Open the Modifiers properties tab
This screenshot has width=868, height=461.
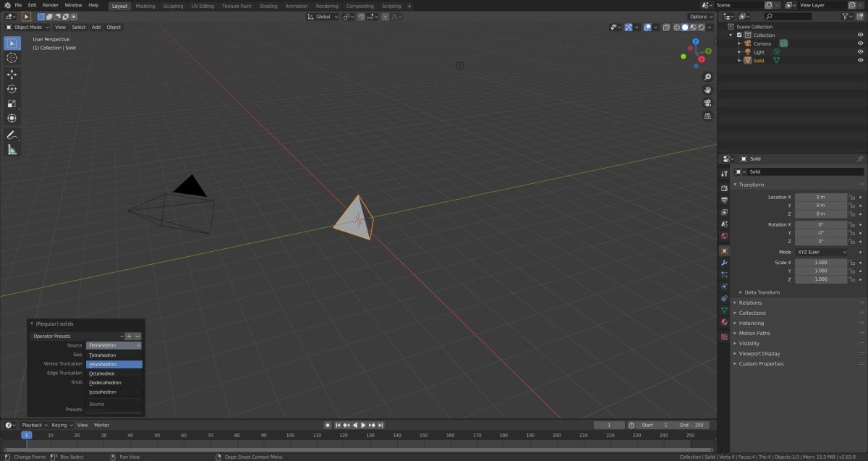724,263
